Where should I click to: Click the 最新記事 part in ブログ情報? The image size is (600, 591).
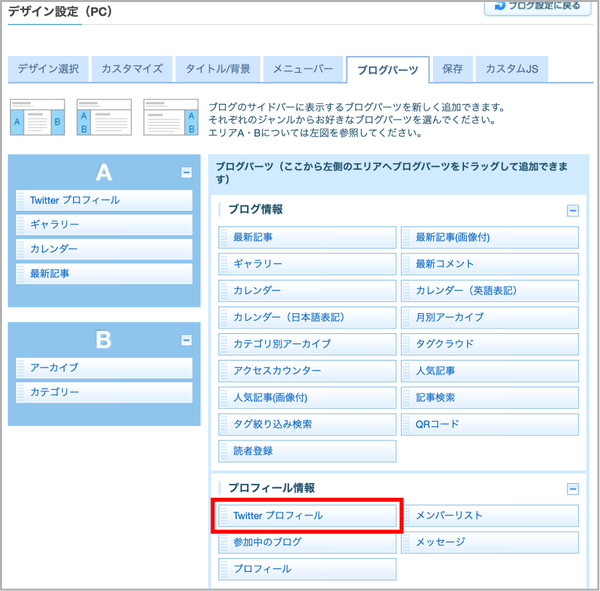(307, 237)
